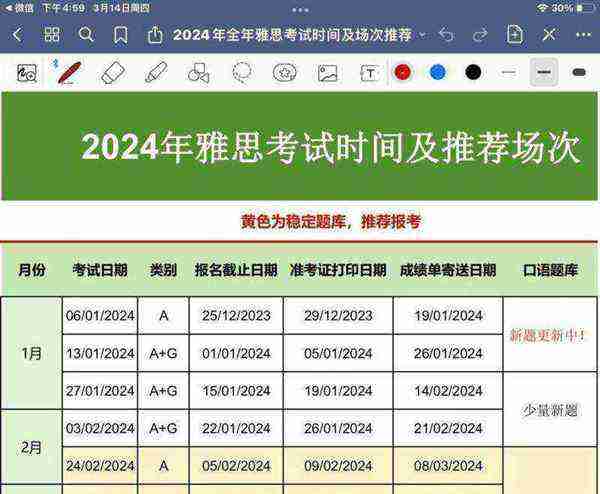Viewport: 600px width, 494px height.
Task: Tap the '少量新题' cell
Action: point(550,409)
